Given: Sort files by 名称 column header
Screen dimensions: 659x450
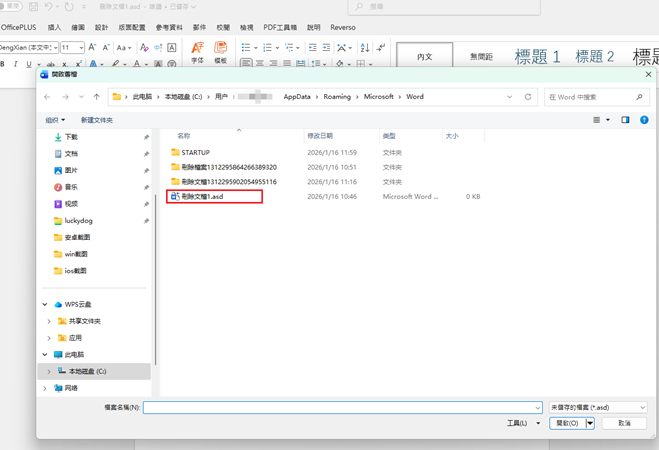Looking at the screenshot, I should click(x=184, y=136).
